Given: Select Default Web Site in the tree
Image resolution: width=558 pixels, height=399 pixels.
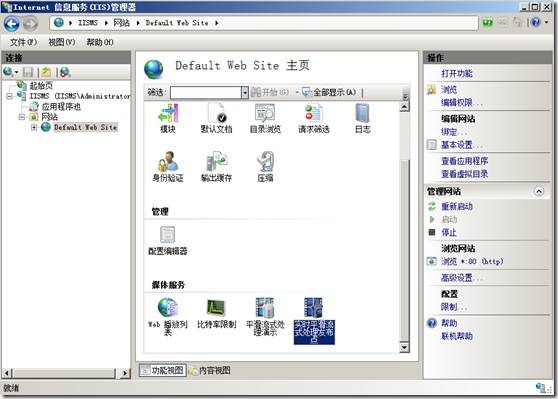Looking at the screenshot, I should 85,127.
